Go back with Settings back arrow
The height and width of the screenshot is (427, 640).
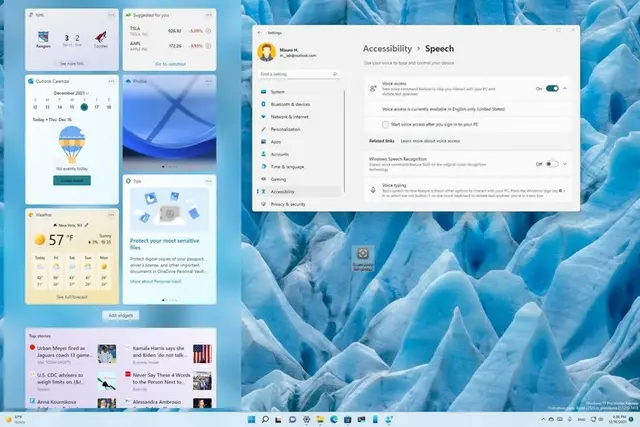tap(260, 33)
